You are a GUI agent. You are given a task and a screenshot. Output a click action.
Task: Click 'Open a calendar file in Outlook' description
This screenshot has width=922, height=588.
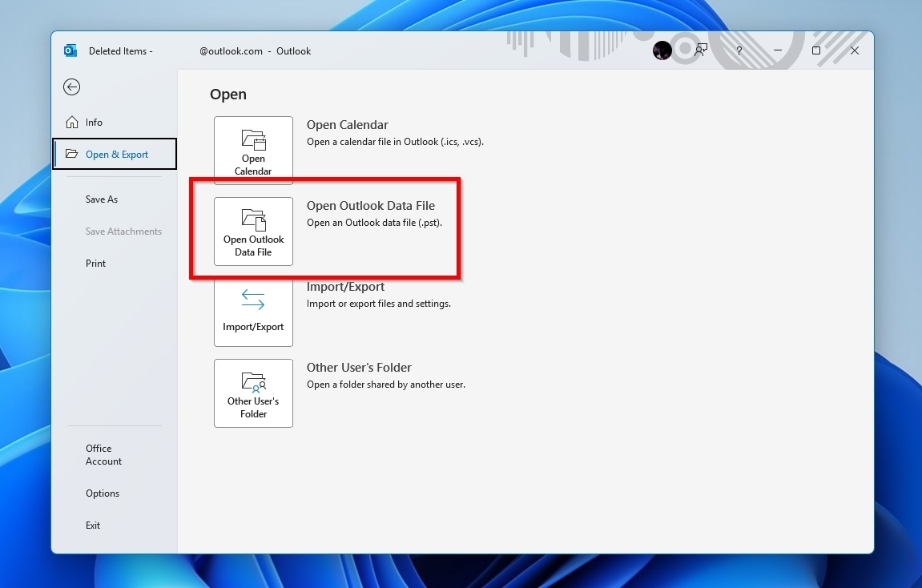395,142
